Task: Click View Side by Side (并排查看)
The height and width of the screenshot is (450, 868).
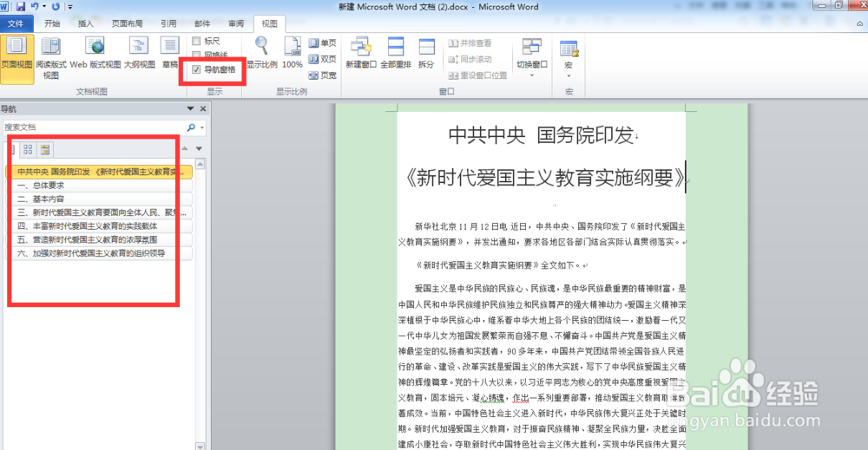Action: 470,43
